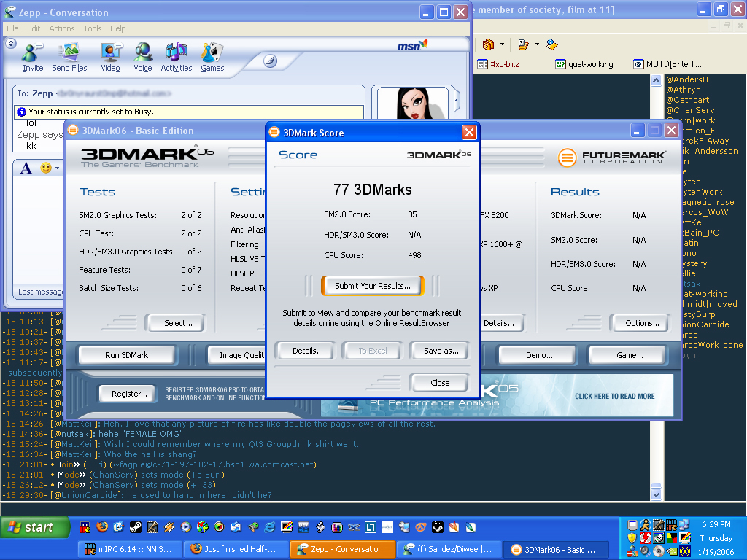Expand the emoticon dropdown arrow
This screenshot has width=747, height=560.
coord(57,168)
